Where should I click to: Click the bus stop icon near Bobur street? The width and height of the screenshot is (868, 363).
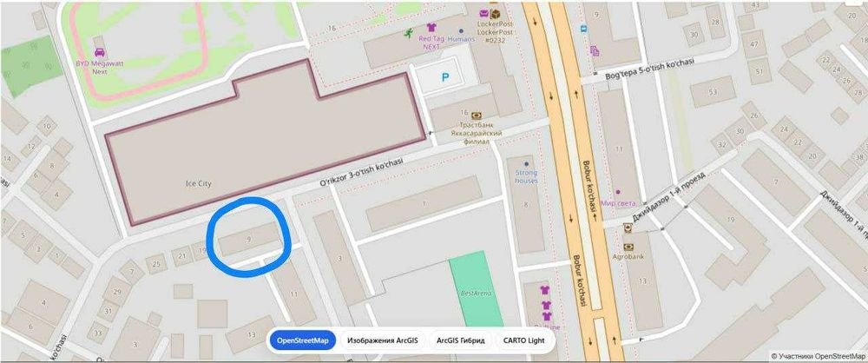coord(583,29)
